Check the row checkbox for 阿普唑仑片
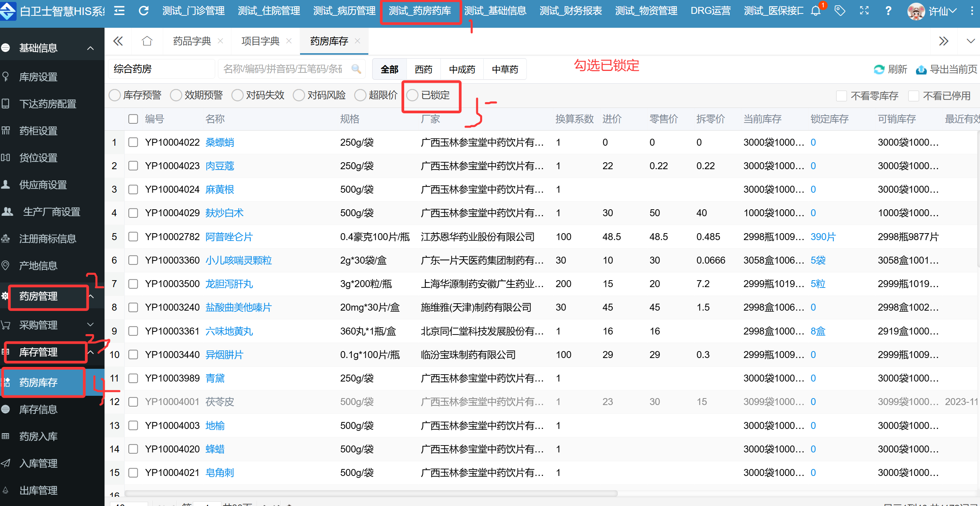Image resolution: width=980 pixels, height=506 pixels. 133,237
